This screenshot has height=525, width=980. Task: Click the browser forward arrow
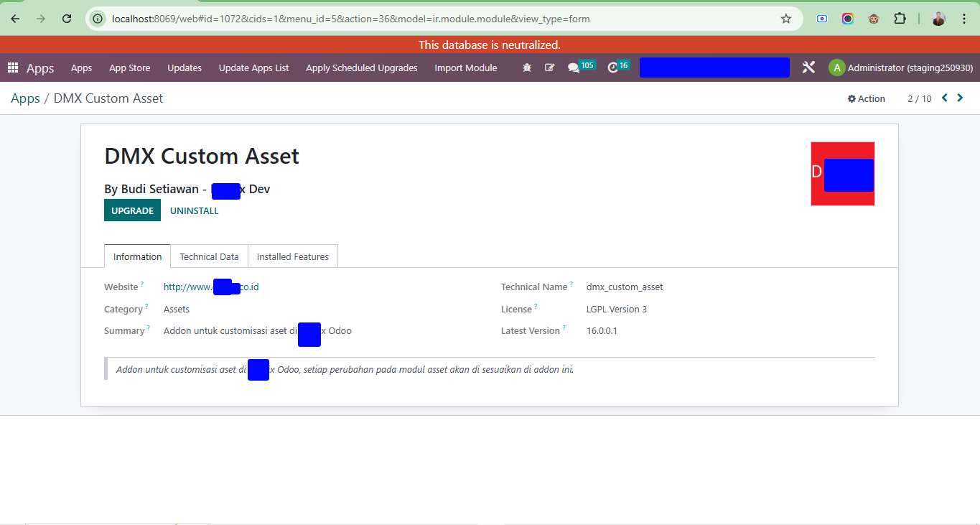click(41, 19)
